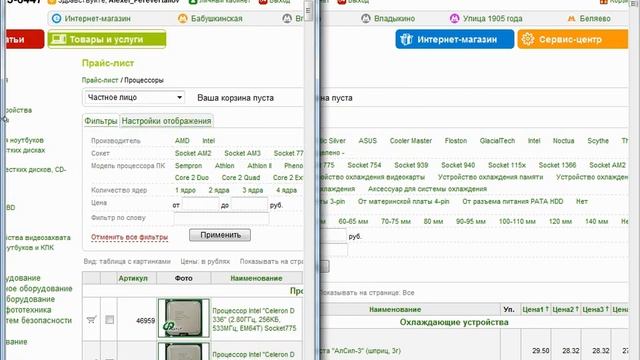640x360 pixels.
Task: Open Процессор Intel Celeron D 336 link
Action: 254,319
